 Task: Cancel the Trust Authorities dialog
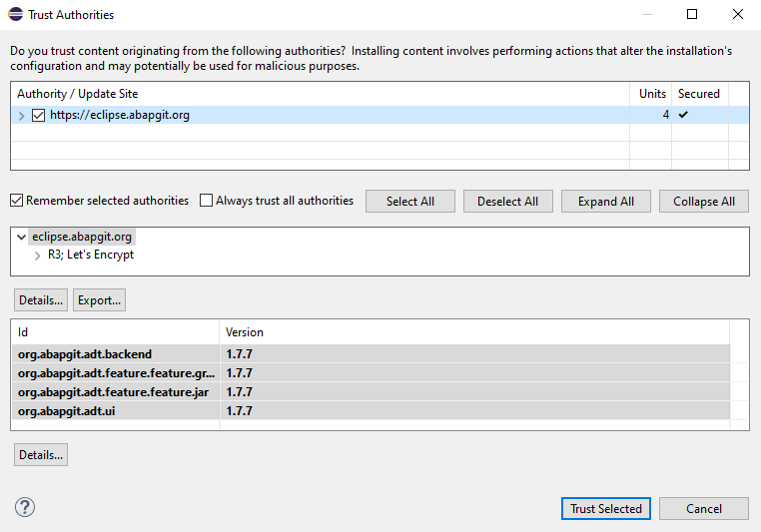point(703,508)
